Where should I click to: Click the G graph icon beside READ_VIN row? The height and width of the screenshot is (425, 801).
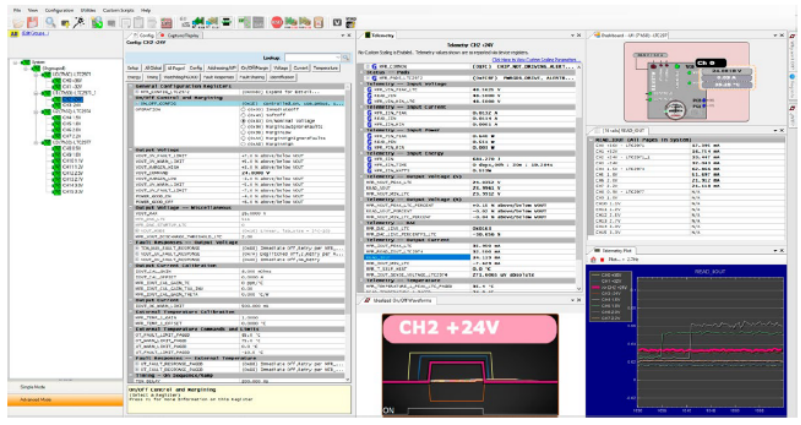tap(369, 95)
